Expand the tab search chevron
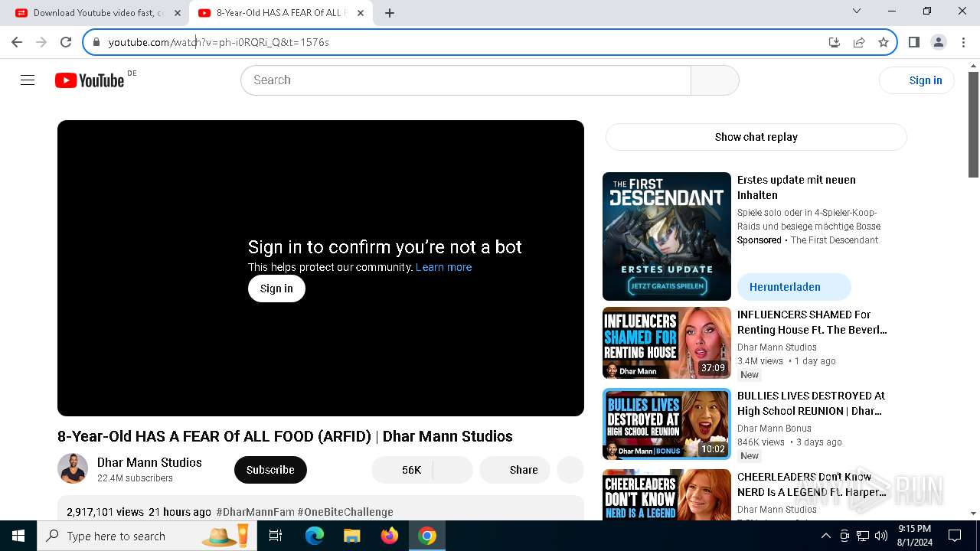 click(857, 11)
